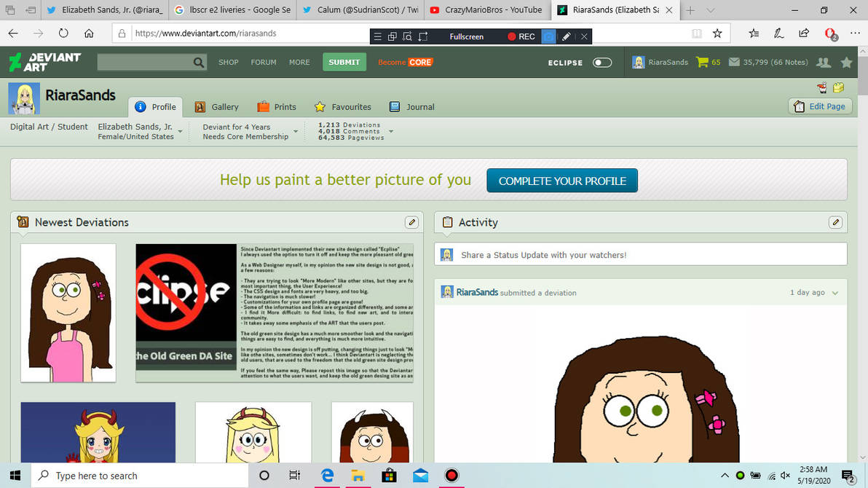This screenshot has width=868, height=488.
Task: Switch to the Favourites tab
Action: (x=343, y=107)
